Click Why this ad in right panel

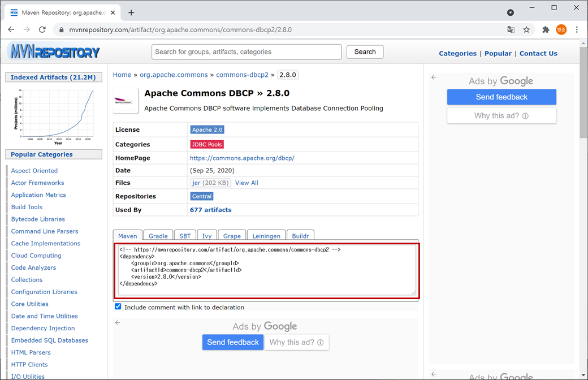click(501, 115)
